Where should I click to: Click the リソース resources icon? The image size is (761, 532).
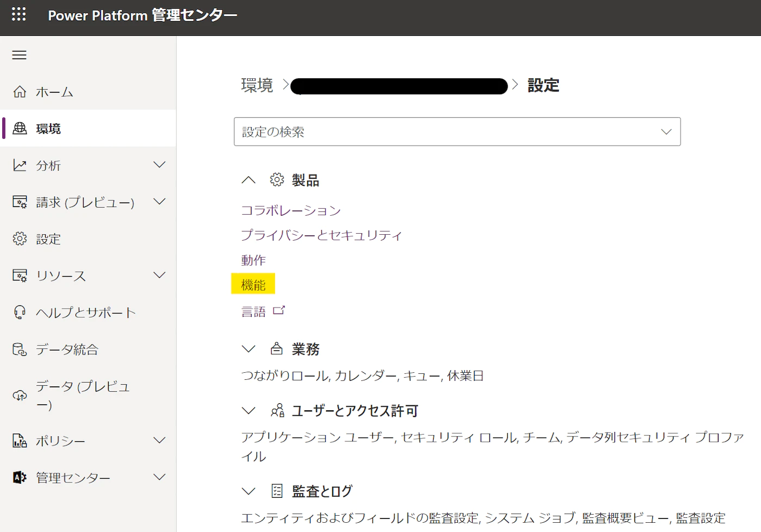coord(20,276)
